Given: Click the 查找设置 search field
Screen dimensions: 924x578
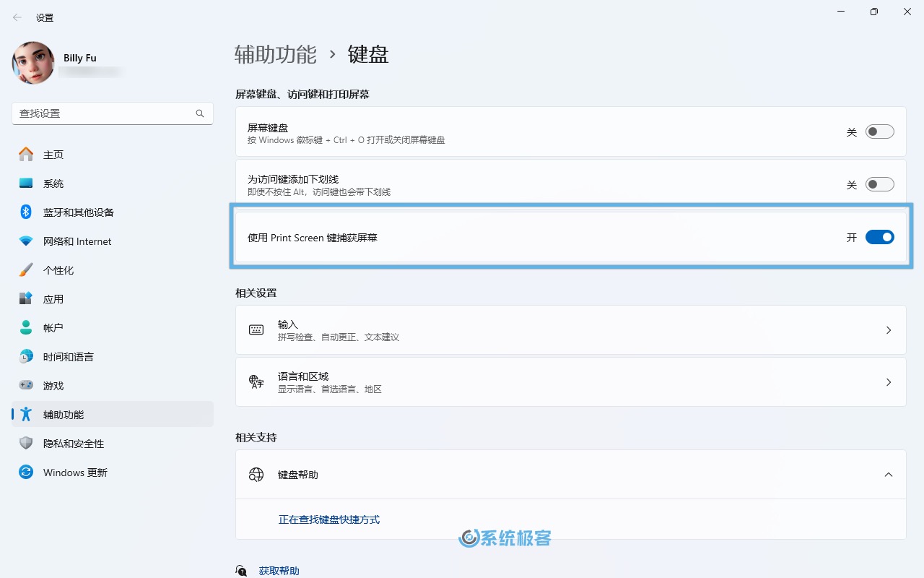Looking at the screenshot, I should point(113,113).
